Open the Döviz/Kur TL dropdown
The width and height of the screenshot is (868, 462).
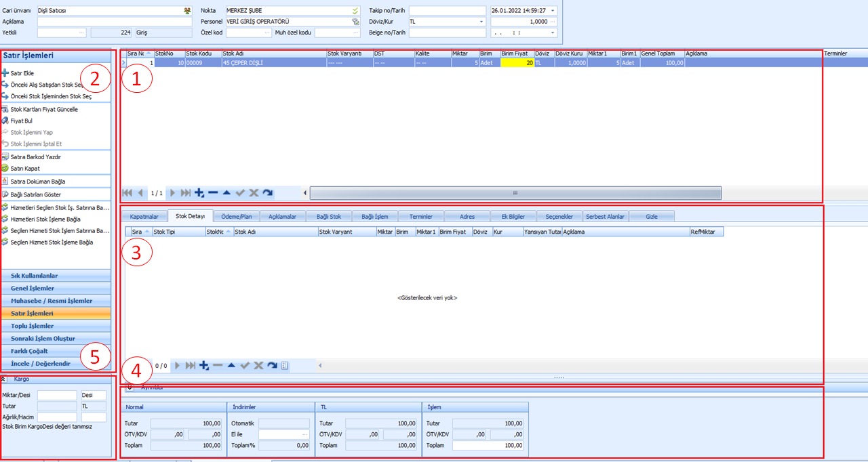(x=481, y=22)
